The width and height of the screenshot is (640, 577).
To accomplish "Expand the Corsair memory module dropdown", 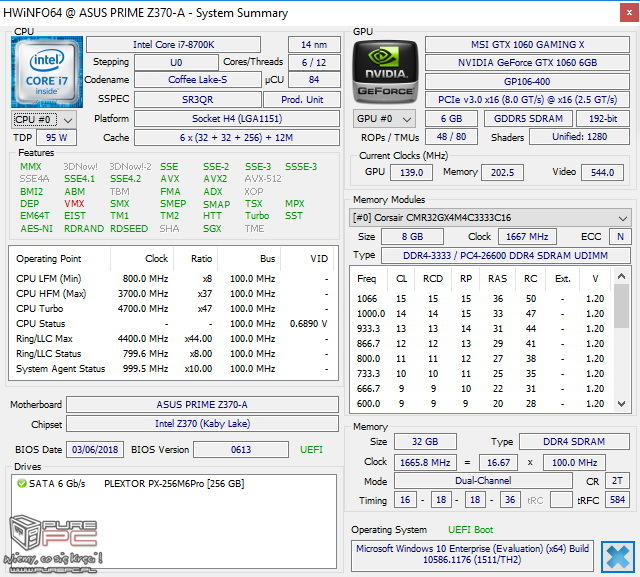I will tap(490, 217).
